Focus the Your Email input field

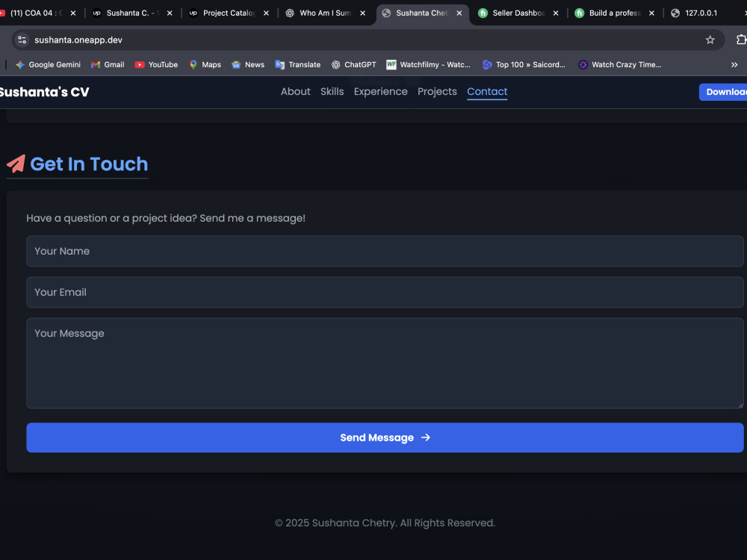click(385, 293)
